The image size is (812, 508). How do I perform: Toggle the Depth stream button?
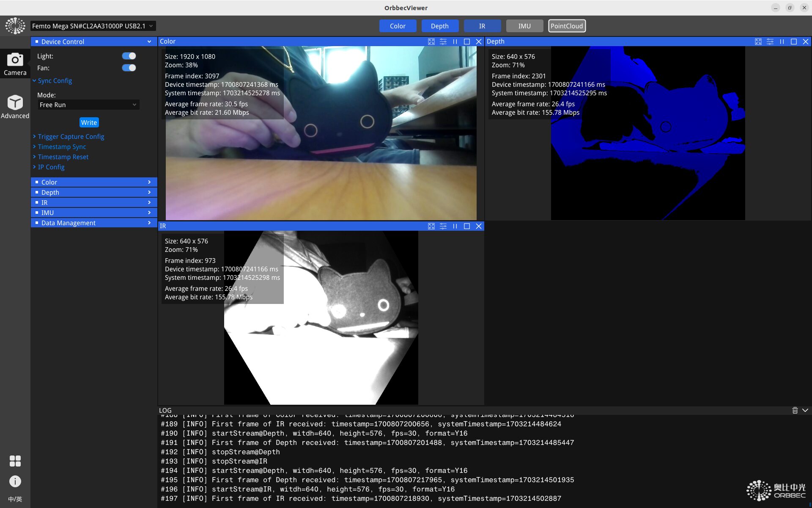coord(440,26)
